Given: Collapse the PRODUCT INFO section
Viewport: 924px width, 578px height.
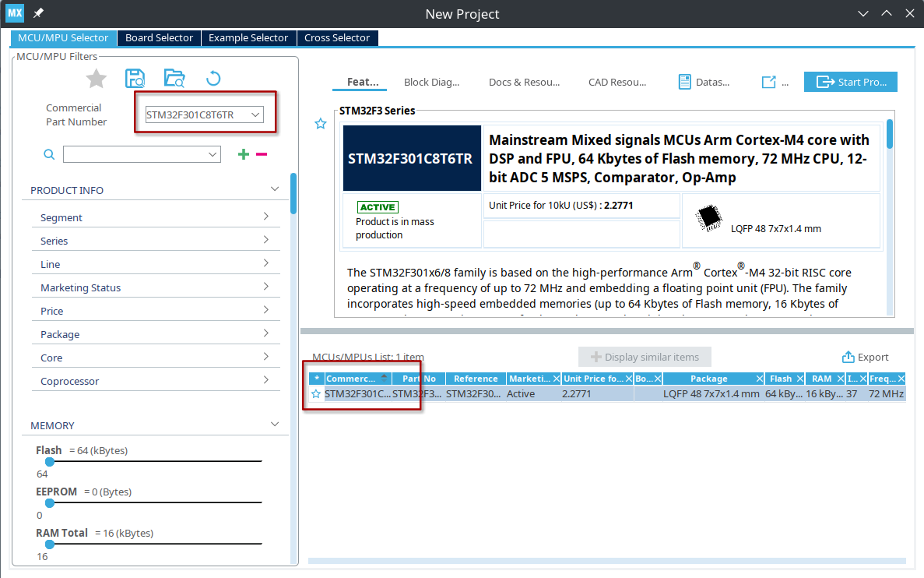Looking at the screenshot, I should coord(274,189).
